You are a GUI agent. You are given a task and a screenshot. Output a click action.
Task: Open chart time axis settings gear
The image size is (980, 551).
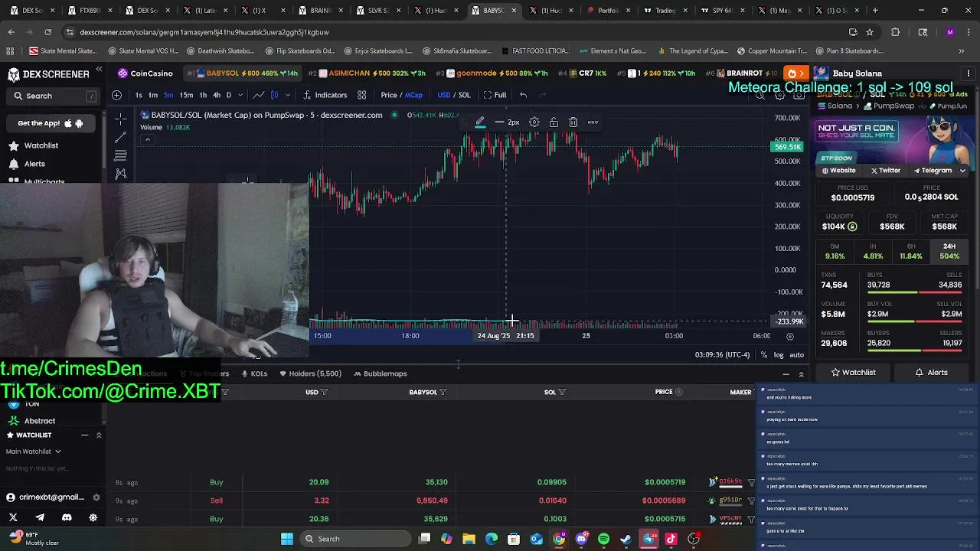click(x=790, y=336)
